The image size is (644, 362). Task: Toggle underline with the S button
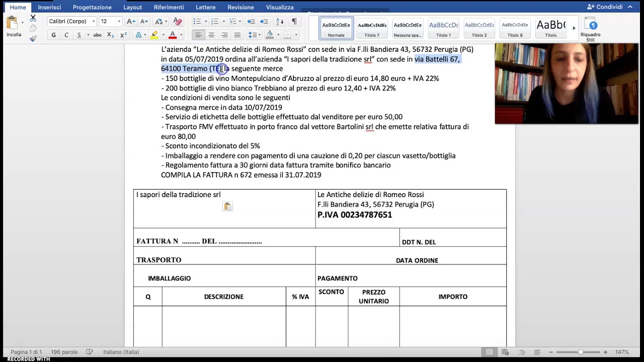(79, 35)
